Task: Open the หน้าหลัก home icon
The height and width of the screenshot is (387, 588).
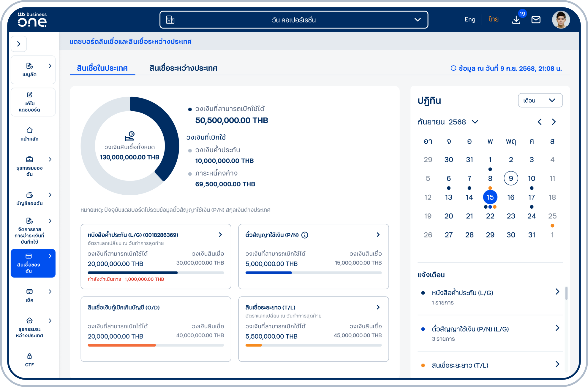Action: 29,131
